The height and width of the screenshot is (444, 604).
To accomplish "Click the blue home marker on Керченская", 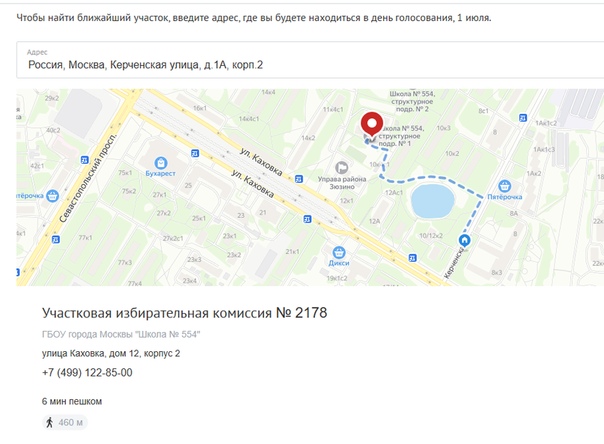I will pyautogui.click(x=465, y=240).
